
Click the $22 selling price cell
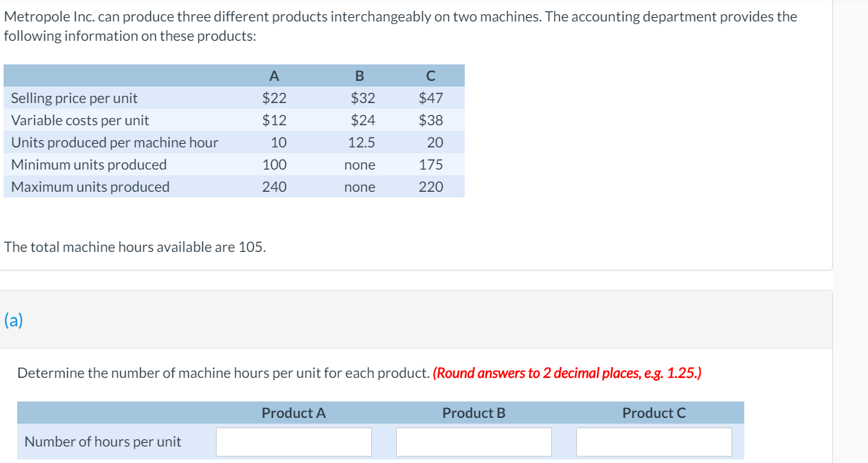(x=274, y=98)
